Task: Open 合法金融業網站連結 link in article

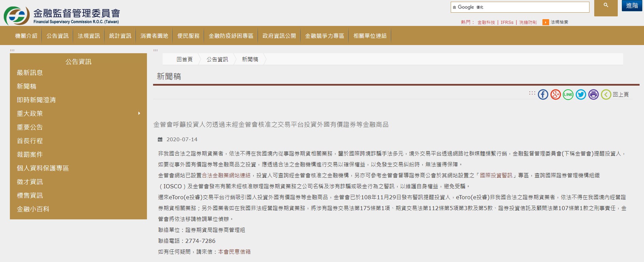Action: pyautogui.click(x=226, y=175)
